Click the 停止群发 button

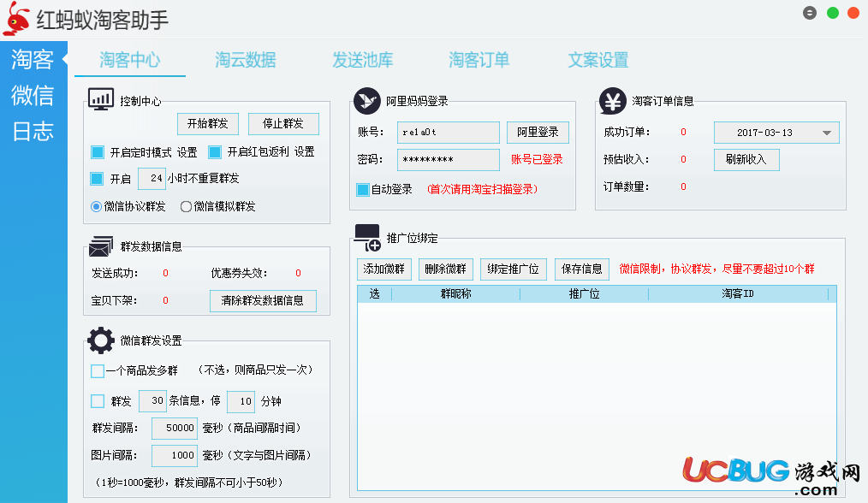point(283,124)
